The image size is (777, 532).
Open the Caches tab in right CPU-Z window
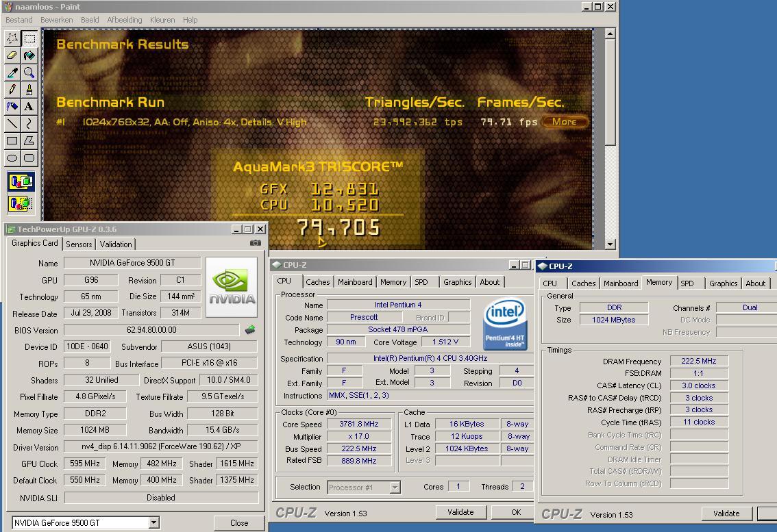[583, 283]
